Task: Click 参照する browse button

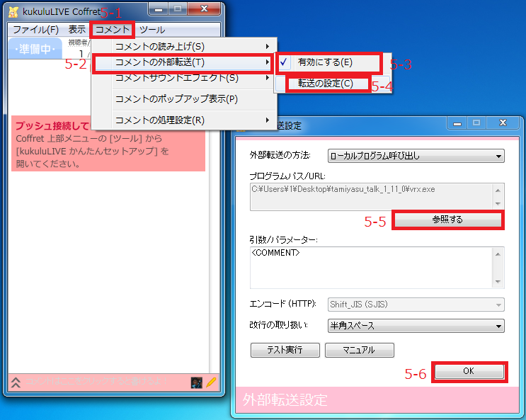Action: click(x=447, y=220)
